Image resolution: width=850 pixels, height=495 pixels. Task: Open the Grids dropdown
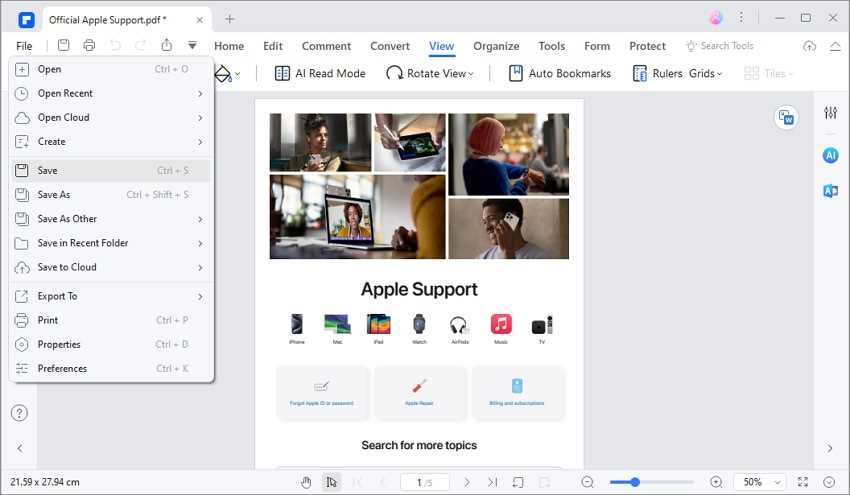[x=705, y=73]
